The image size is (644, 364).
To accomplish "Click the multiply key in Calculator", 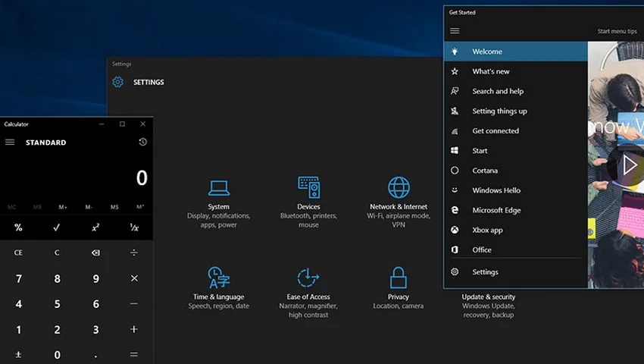I will (134, 278).
